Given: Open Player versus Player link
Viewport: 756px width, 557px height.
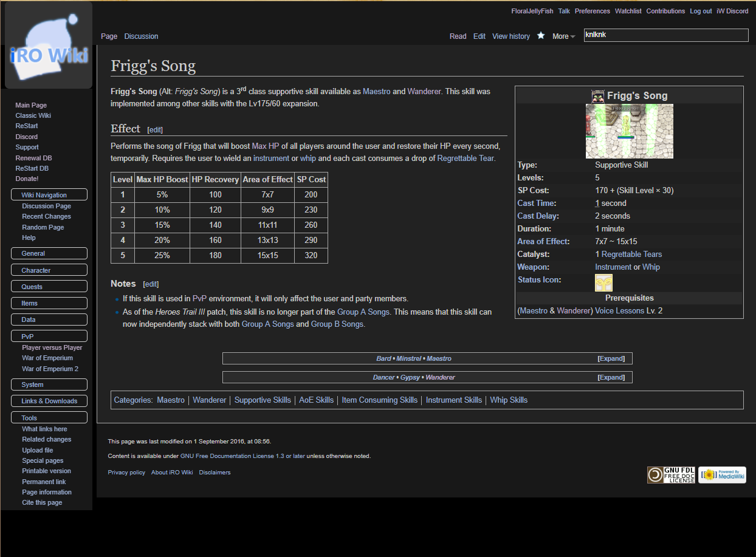Looking at the screenshot, I should click(x=52, y=347).
